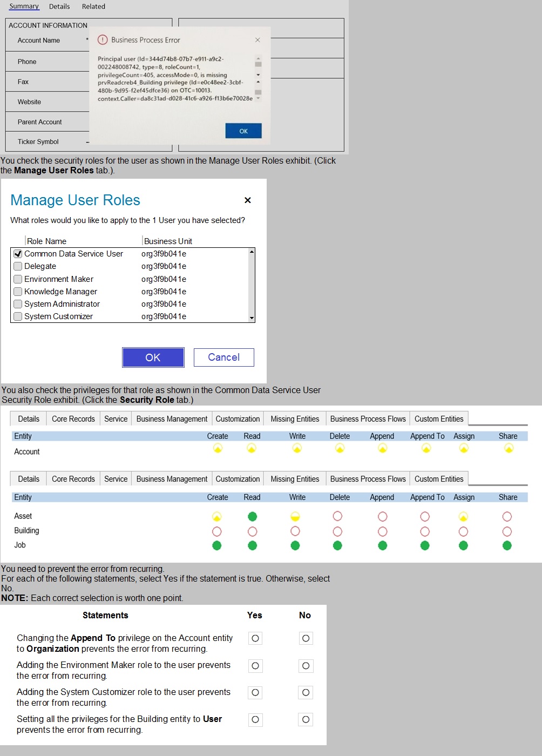Click Cancel in Manage User Roles dialog
Screen dimensions: 542x756
pos(223,357)
